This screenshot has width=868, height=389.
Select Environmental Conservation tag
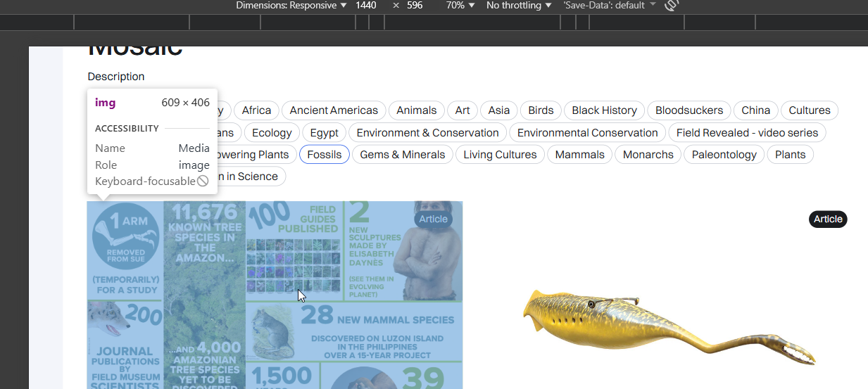tap(587, 133)
